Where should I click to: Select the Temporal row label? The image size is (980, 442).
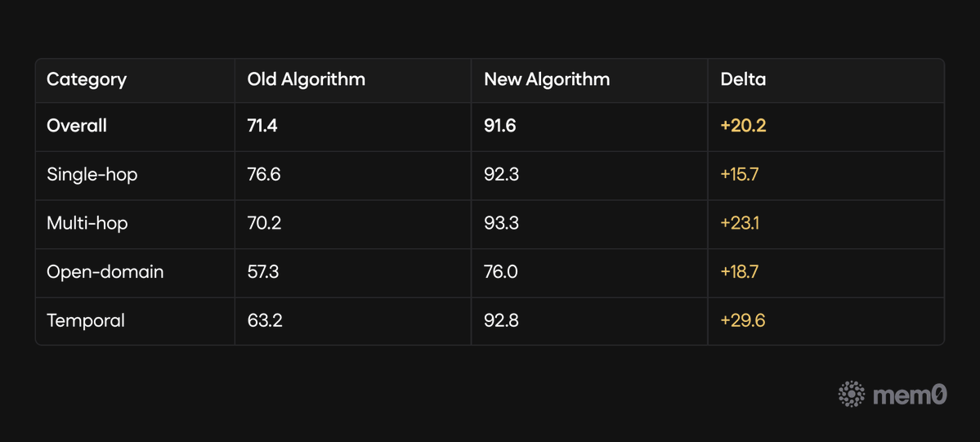85,320
